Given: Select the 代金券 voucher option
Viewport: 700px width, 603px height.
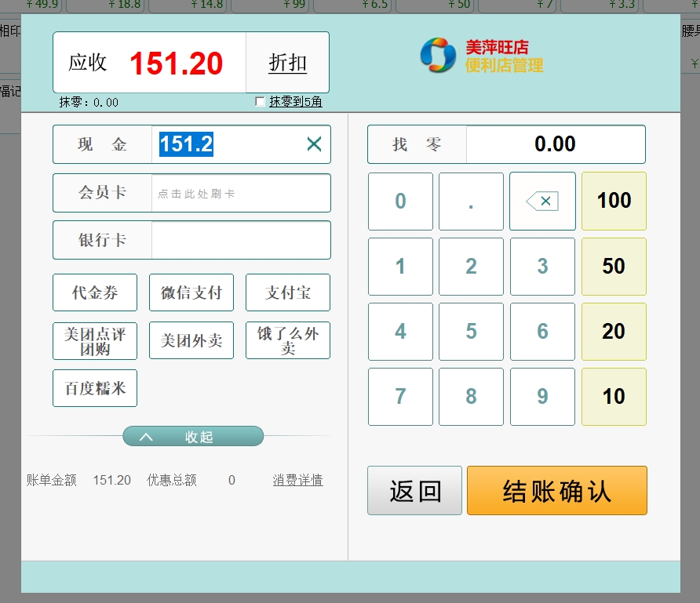Looking at the screenshot, I should pyautogui.click(x=95, y=292).
